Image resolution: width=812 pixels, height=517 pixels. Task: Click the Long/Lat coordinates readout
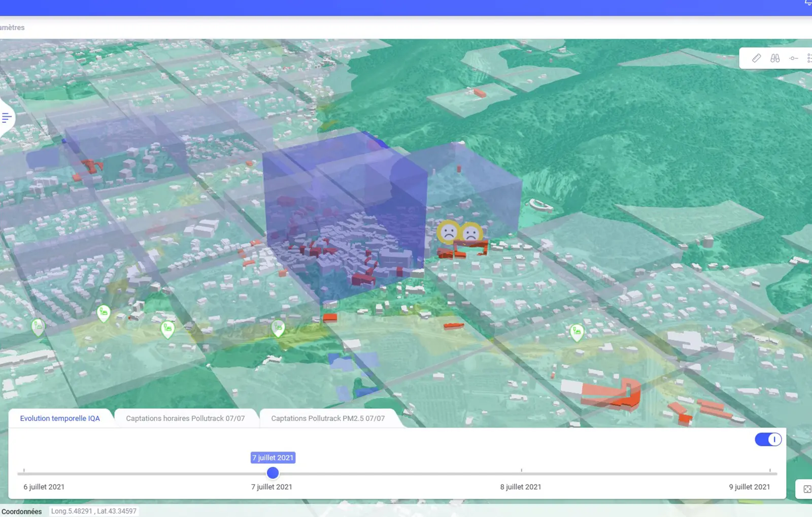tap(94, 511)
